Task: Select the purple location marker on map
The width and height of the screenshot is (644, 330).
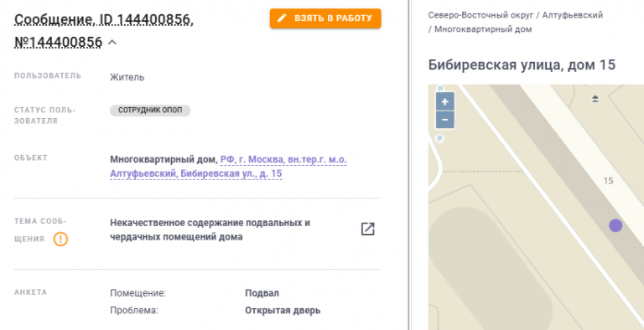Action: click(x=615, y=225)
